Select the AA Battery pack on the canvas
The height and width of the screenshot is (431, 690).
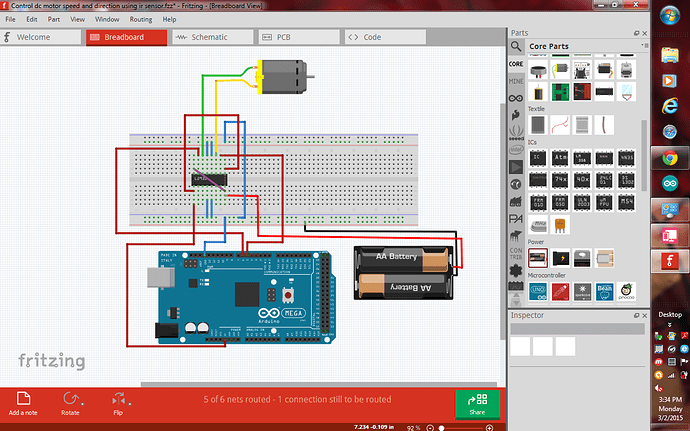404,273
